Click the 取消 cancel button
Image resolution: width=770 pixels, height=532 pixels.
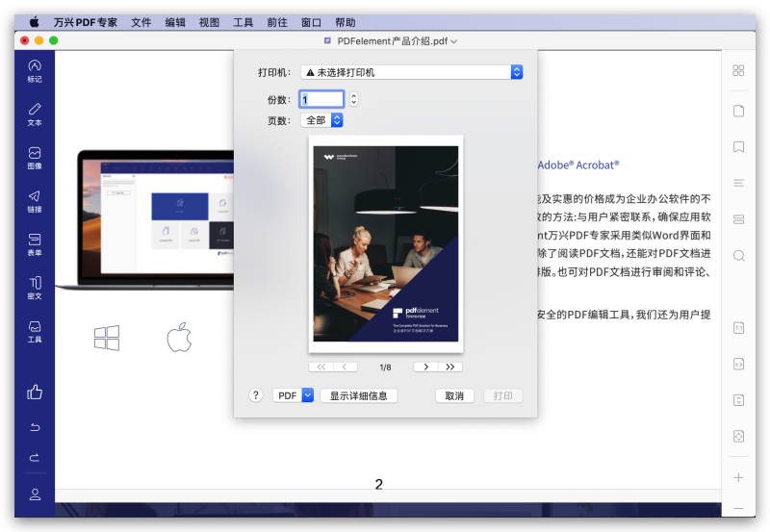(x=454, y=395)
